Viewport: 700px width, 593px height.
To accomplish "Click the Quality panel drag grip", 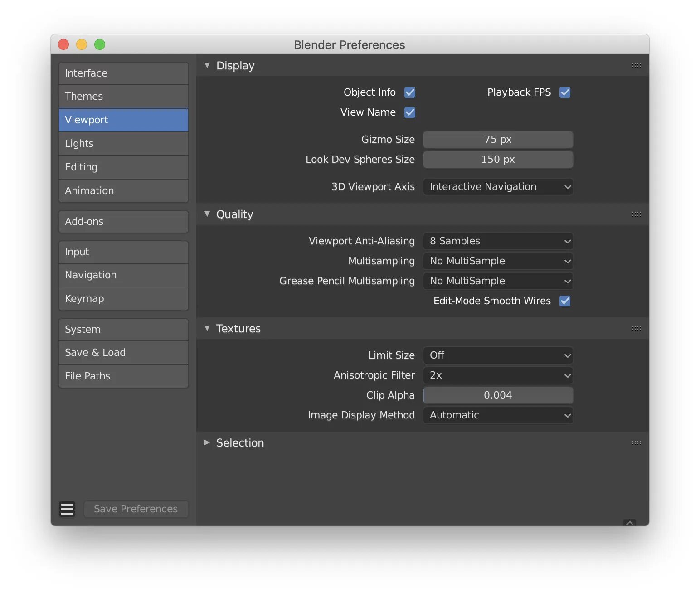I will 636,214.
